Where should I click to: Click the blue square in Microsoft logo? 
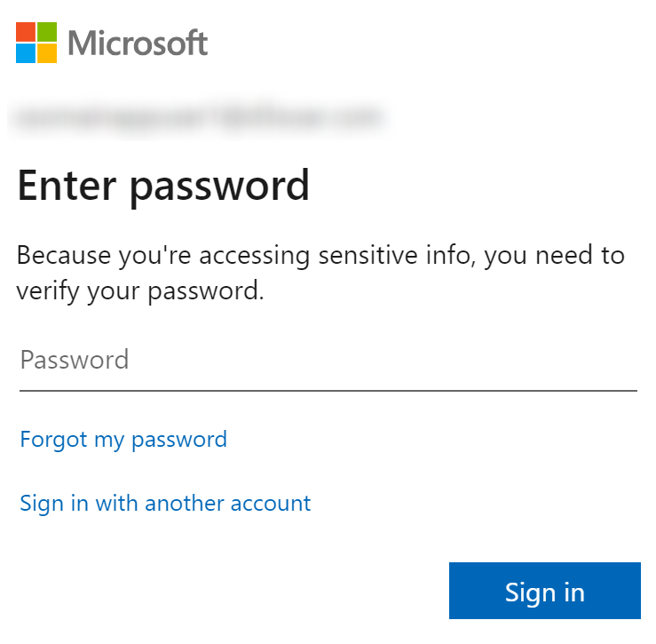click(26, 53)
